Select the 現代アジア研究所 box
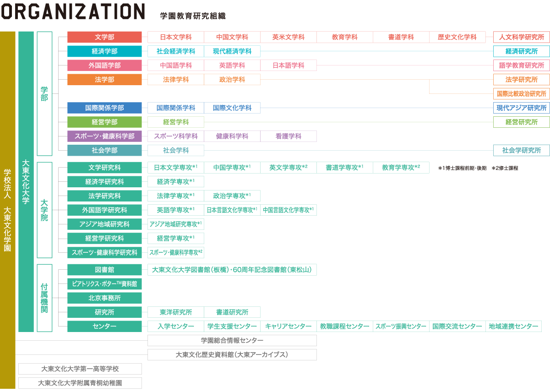Image resolution: width=550 pixels, height=392 pixels. (x=522, y=108)
